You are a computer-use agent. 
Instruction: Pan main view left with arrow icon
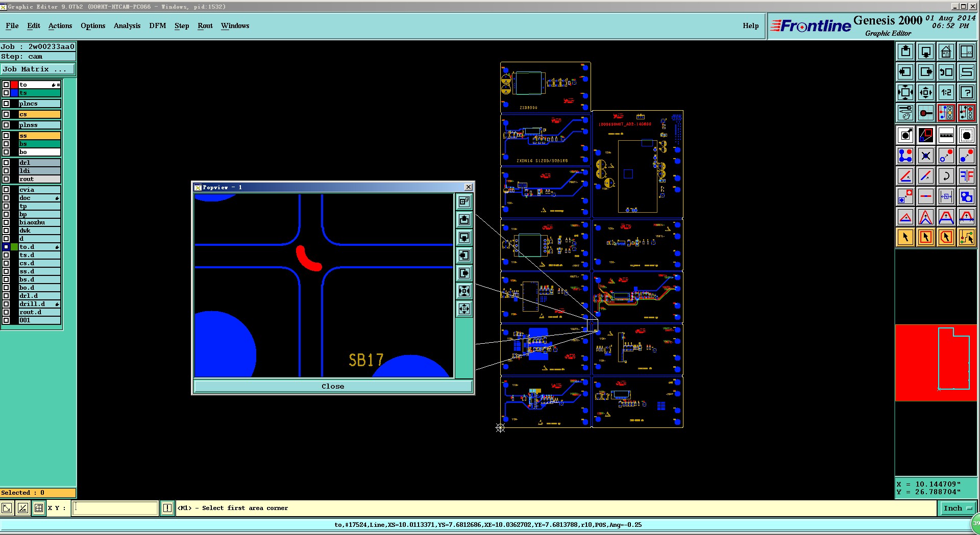pos(905,72)
